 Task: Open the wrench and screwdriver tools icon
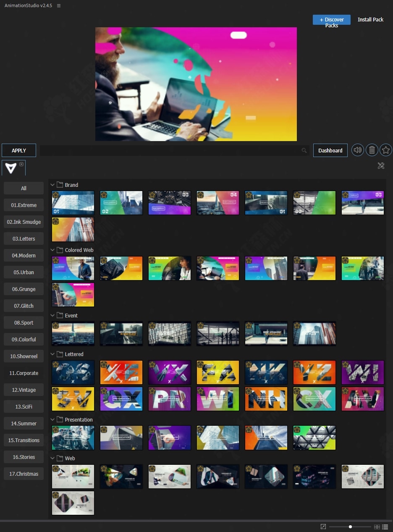[381, 165]
